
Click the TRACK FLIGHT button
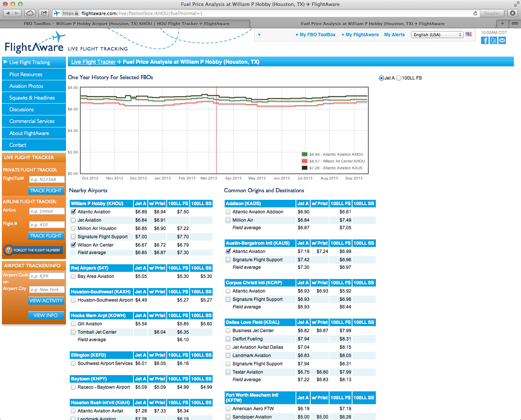coord(46,190)
